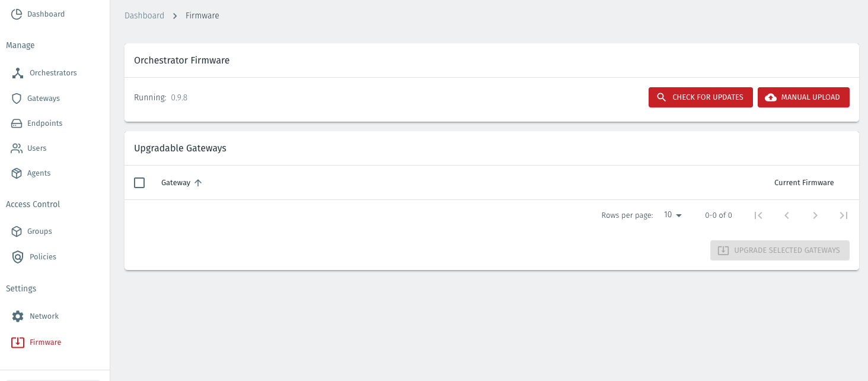This screenshot has width=868, height=381.
Task: Click the Network settings gear icon
Action: click(x=17, y=316)
